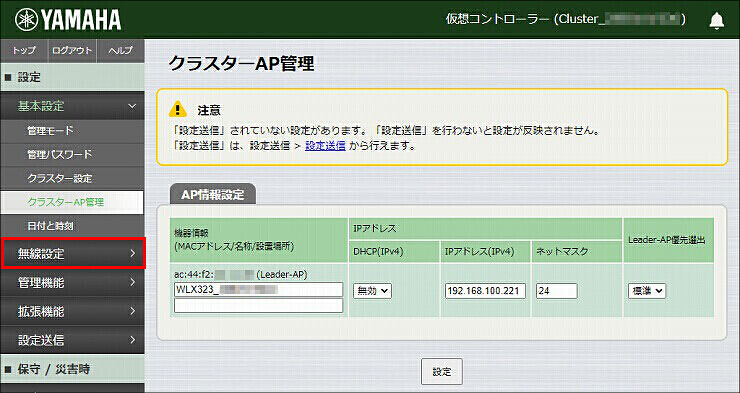The width and height of the screenshot is (740, 393).
Task: Click the 仮想コントローラー cluster title
Action: pos(566,19)
